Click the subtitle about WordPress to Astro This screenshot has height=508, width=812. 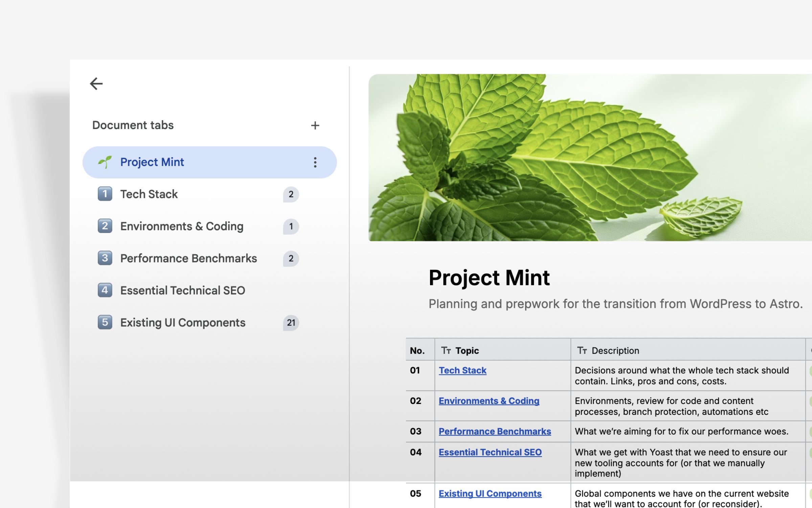[x=615, y=304]
